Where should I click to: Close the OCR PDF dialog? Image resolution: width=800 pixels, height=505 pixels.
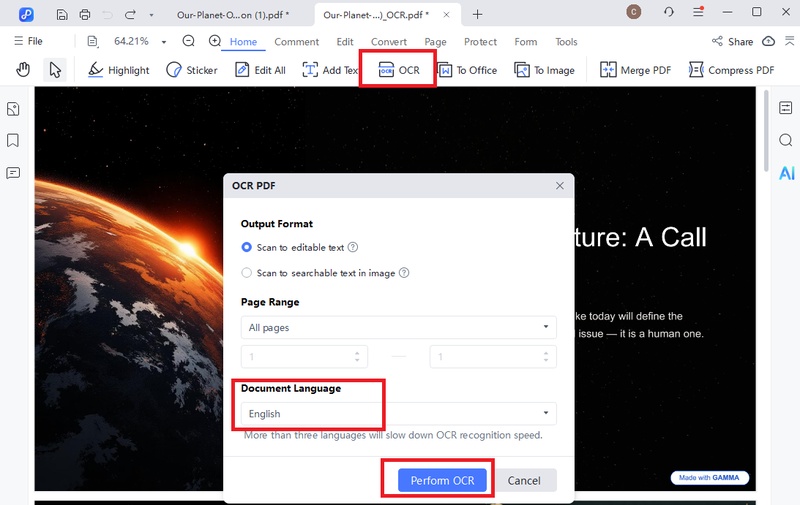click(x=560, y=186)
